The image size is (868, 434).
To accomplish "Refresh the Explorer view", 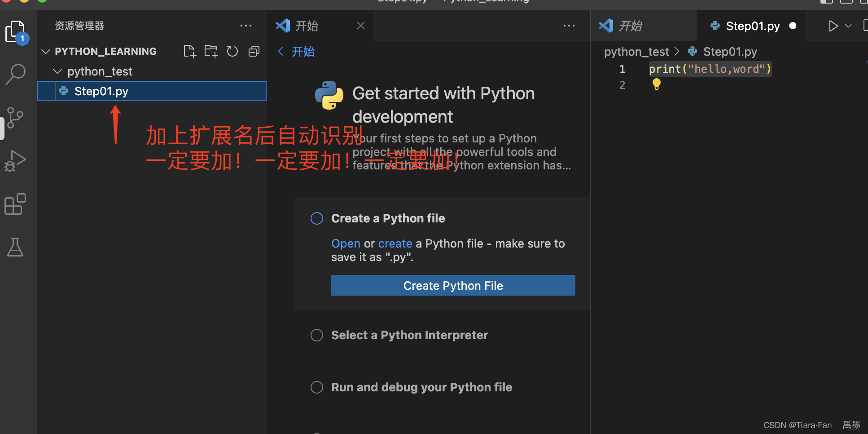I will [232, 51].
